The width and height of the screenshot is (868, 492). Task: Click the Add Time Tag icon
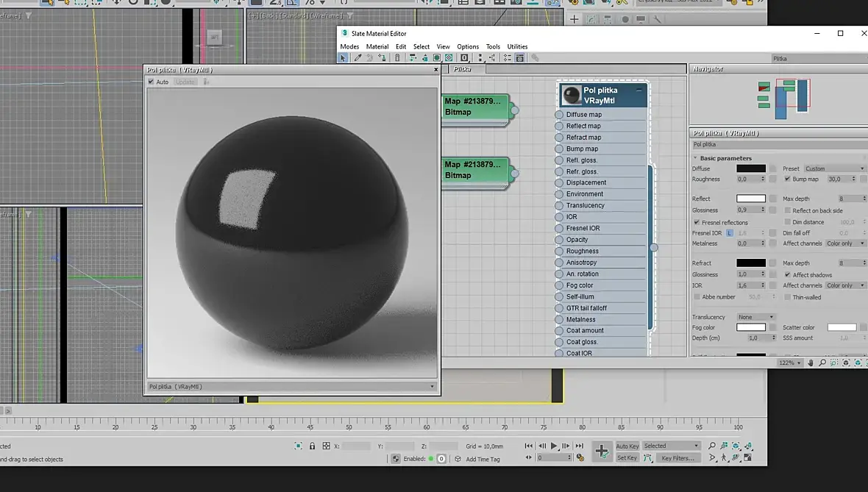tap(458, 459)
